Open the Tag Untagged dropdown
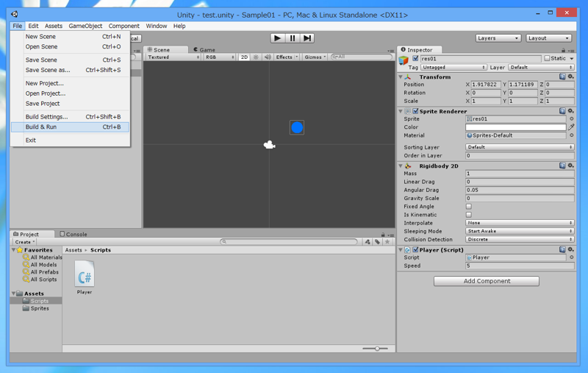Screen dimensions: 588x373 [x=453, y=68]
